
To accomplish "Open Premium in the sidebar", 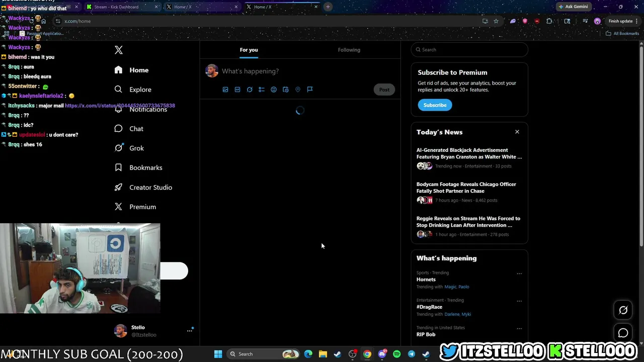I will [x=135, y=207].
